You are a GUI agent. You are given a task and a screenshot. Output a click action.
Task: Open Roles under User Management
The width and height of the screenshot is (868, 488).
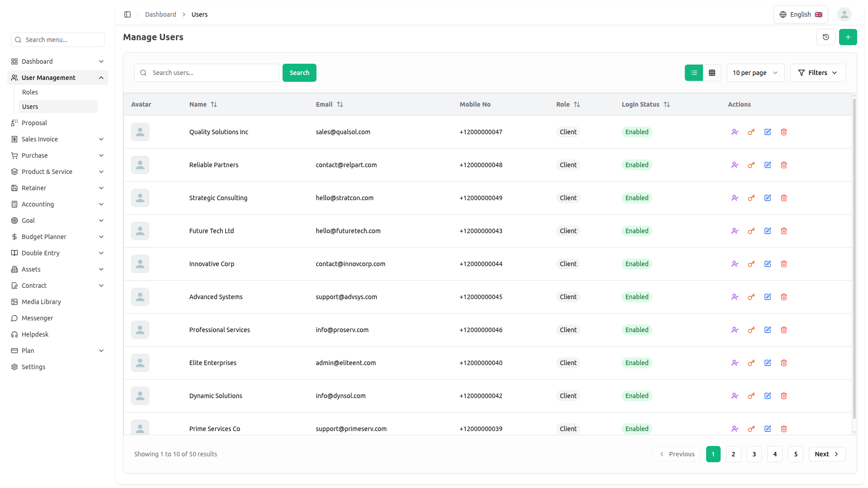(30, 92)
